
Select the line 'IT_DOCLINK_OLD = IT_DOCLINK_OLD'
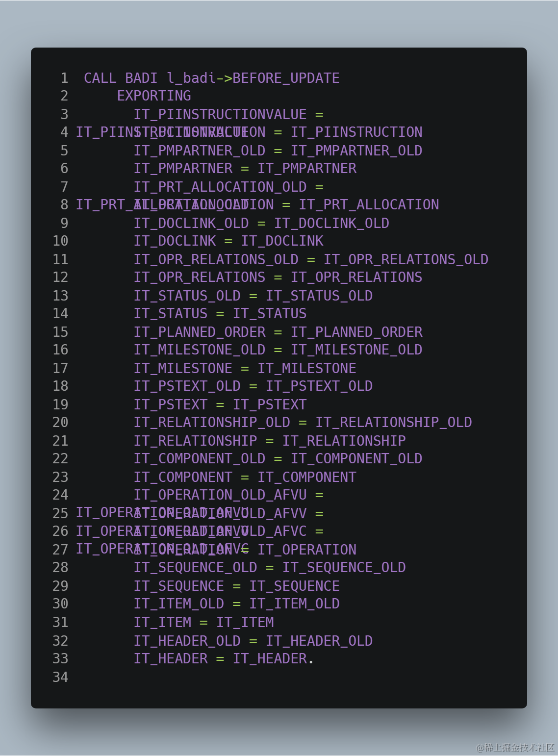pyautogui.click(x=261, y=223)
